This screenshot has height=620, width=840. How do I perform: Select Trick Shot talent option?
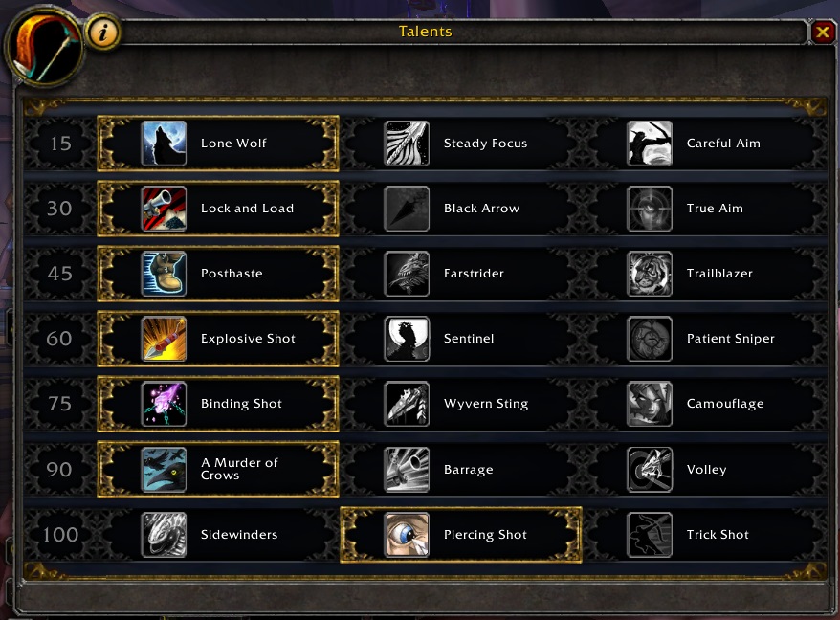[x=704, y=535]
